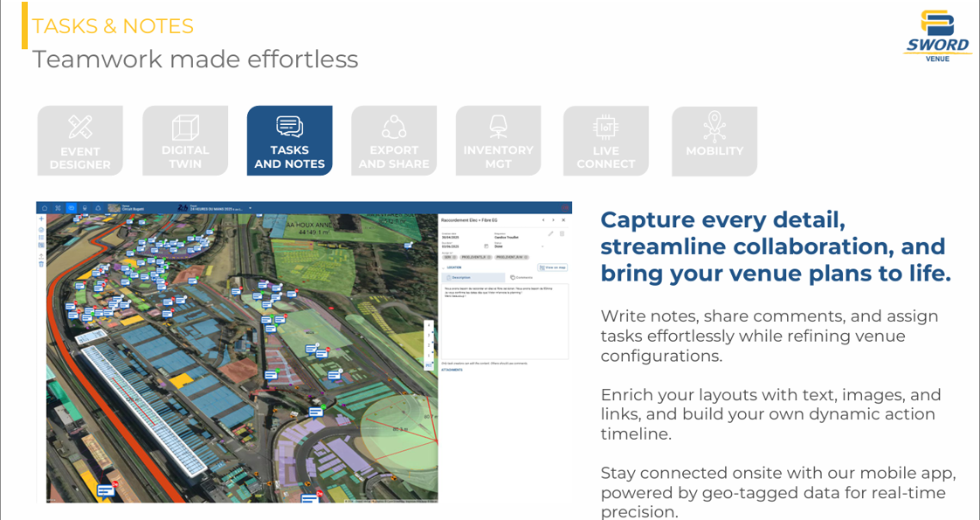Viewport: 980px width, 520px height.
Task: Select the Inventory Mgt feature tile
Action: pyautogui.click(x=498, y=141)
